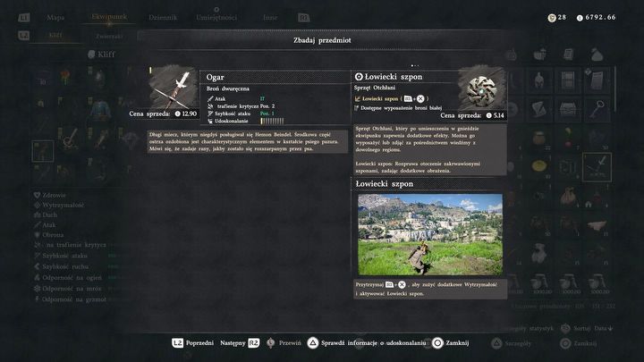Select the key icon in inventory grid
This screenshot has height=362, width=644.
(x=597, y=109)
